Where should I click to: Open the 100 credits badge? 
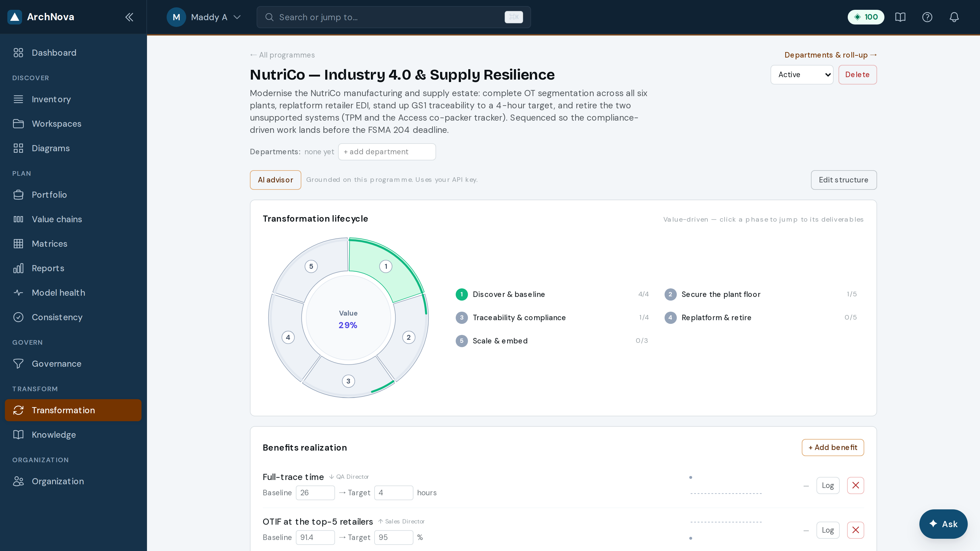tap(865, 17)
